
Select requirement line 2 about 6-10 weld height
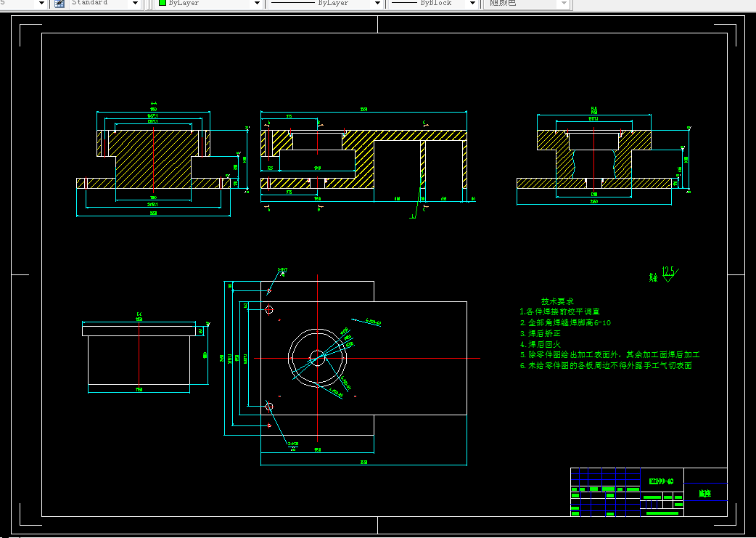tap(566, 322)
